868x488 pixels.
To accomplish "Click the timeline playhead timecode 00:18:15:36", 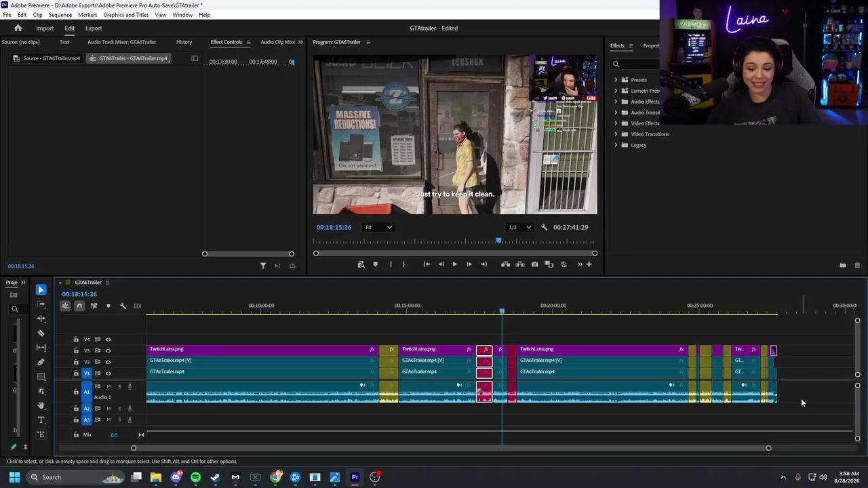I will coord(79,294).
